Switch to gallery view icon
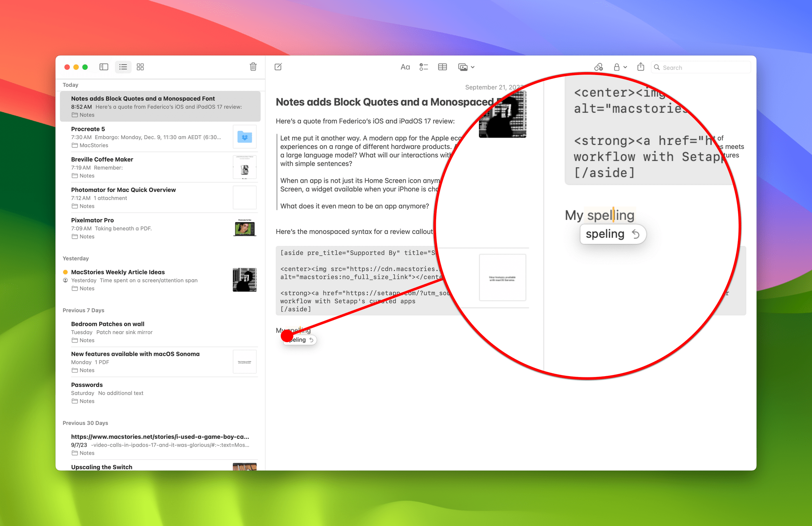The width and height of the screenshot is (812, 526). 140,66
